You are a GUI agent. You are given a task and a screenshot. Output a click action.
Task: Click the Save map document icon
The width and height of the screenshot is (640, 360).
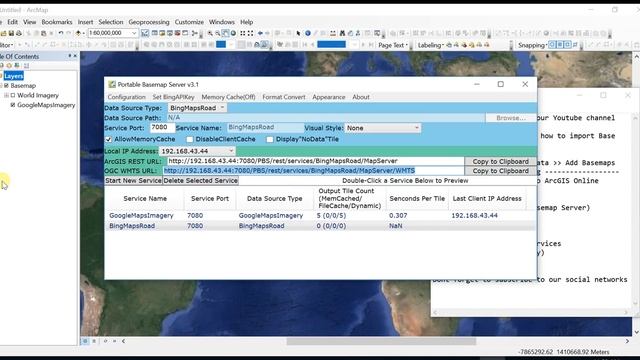[11, 33]
